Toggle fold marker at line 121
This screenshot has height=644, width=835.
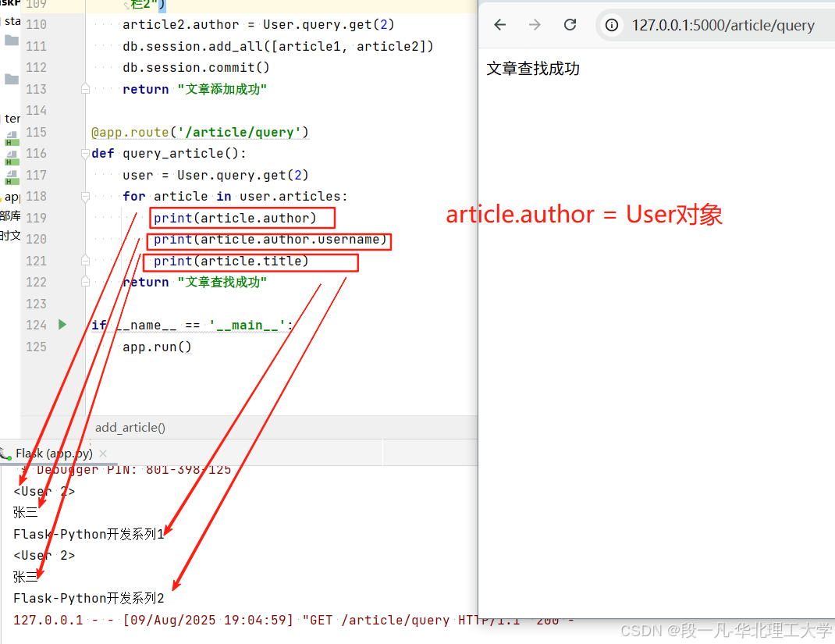(x=85, y=261)
